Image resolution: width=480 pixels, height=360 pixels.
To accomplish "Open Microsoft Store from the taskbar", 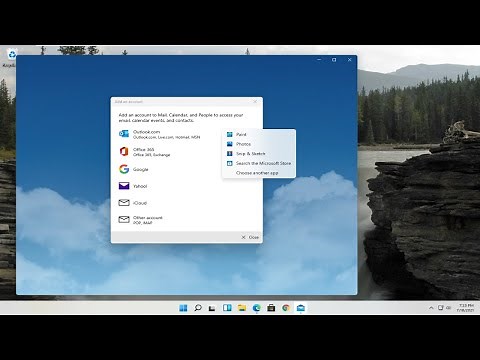I will (271, 308).
